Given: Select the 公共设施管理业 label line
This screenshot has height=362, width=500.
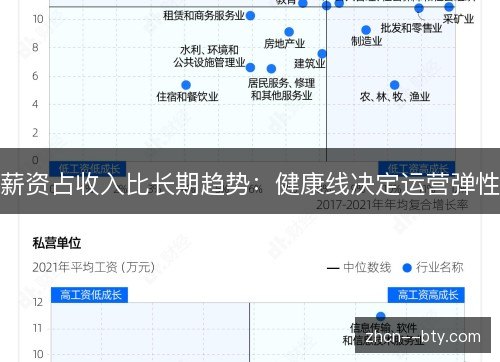Looking at the screenshot, I should pos(209,62).
